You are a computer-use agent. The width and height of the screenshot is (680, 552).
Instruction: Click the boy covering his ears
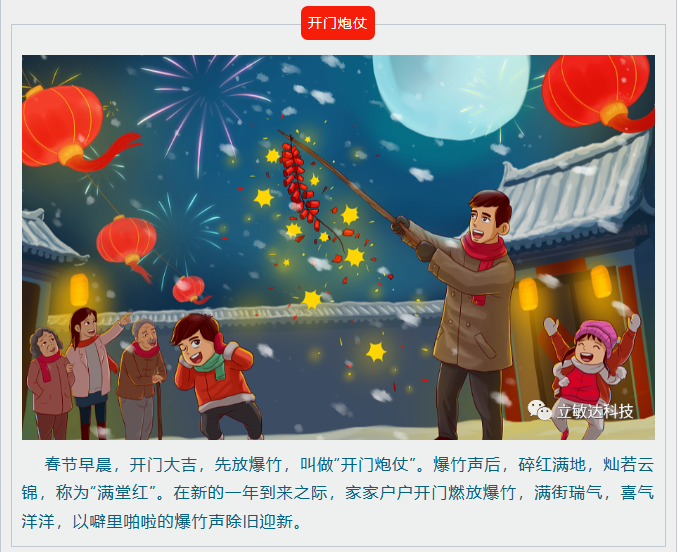[215, 377]
